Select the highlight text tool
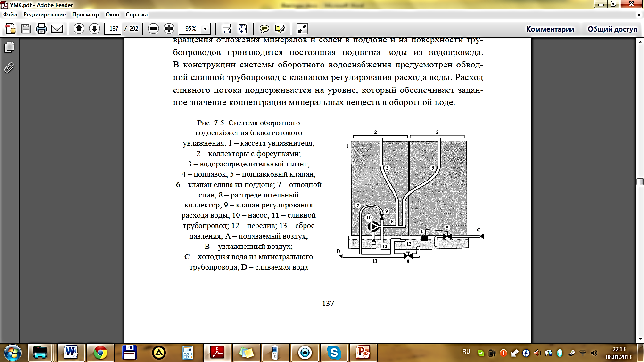Viewport: 644px width, 362px height. pyautogui.click(x=280, y=29)
